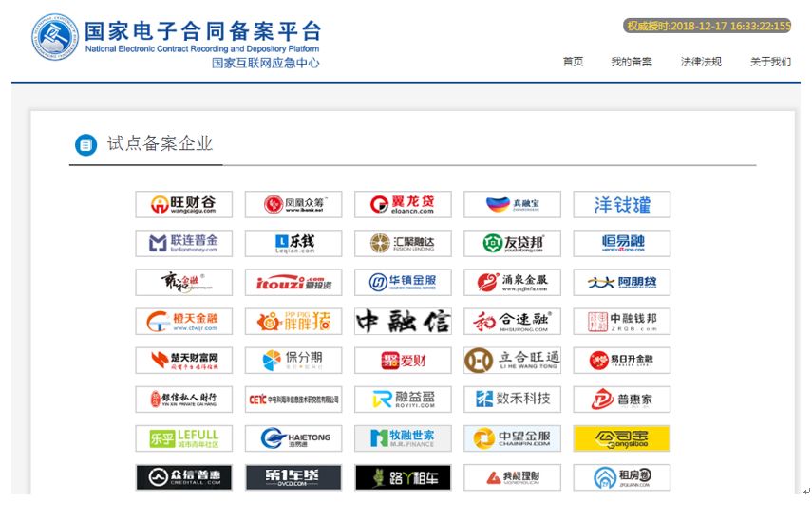The height and width of the screenshot is (521, 812).
Task: Click the yellow 公司宝 logo tile
Action: pyautogui.click(x=621, y=438)
